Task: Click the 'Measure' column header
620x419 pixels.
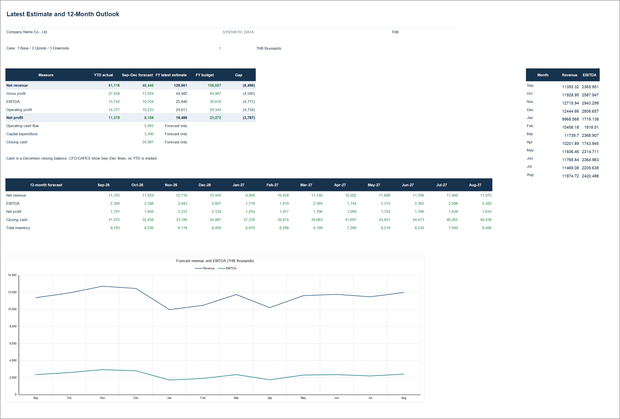Action: pyautogui.click(x=46, y=75)
